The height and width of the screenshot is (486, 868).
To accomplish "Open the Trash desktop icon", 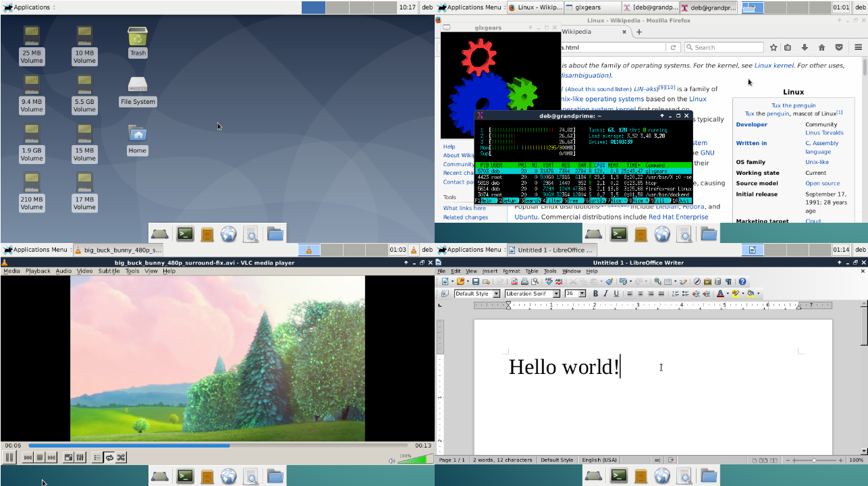I will (x=138, y=42).
